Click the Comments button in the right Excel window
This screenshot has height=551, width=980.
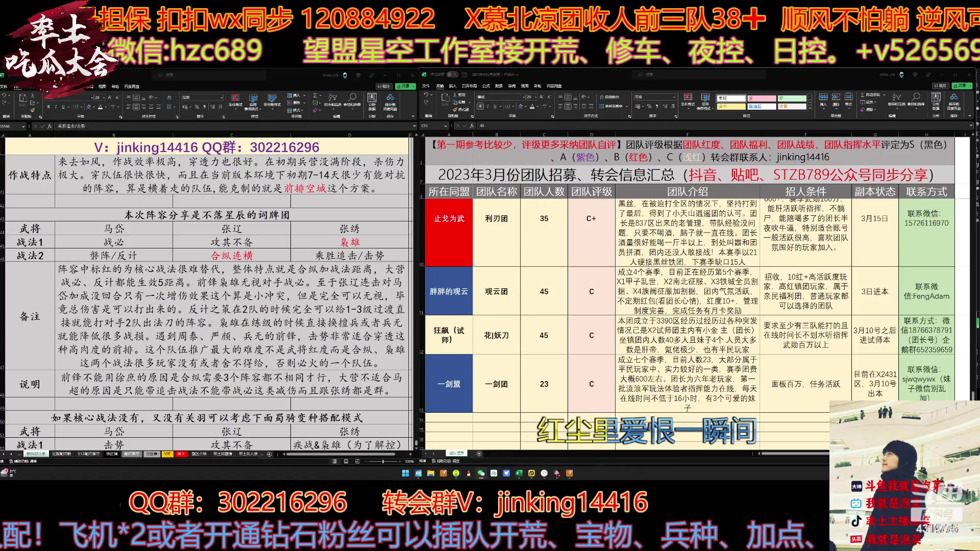[x=941, y=86]
